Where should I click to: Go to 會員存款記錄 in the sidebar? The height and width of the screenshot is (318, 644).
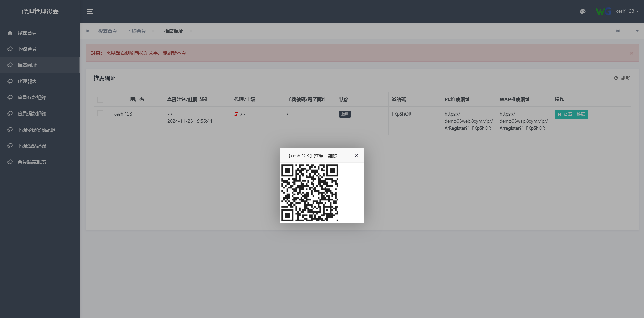(32, 97)
